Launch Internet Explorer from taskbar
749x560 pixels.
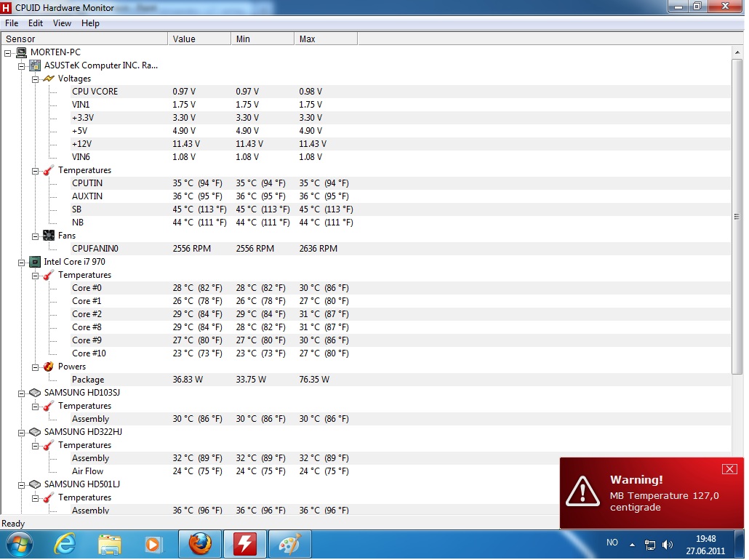[65, 545]
